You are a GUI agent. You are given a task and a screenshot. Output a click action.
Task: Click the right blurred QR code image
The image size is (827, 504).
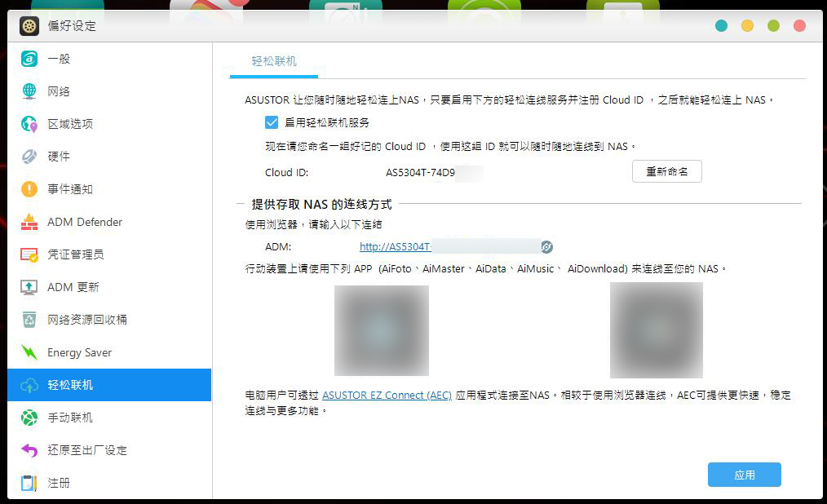coord(656,330)
